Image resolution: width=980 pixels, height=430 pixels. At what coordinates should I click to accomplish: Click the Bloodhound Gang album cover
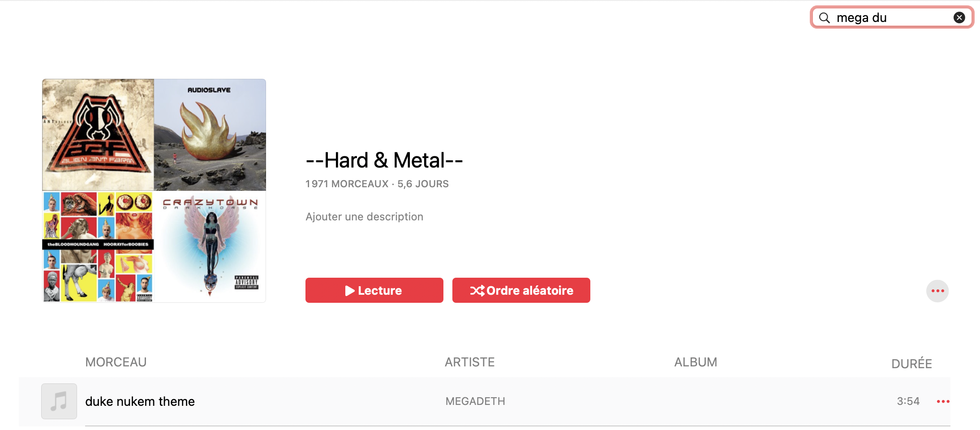pos(98,247)
